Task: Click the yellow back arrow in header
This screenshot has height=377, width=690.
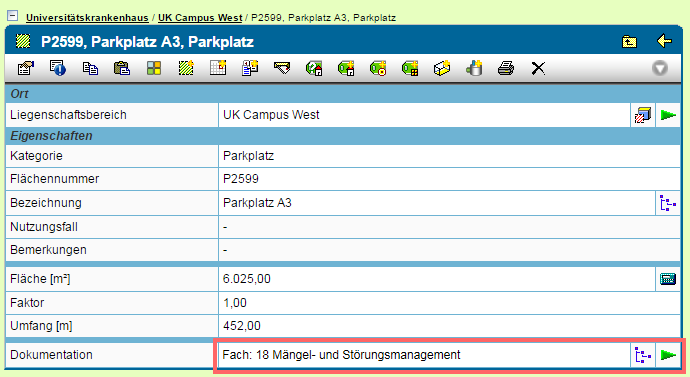Action: tap(664, 41)
